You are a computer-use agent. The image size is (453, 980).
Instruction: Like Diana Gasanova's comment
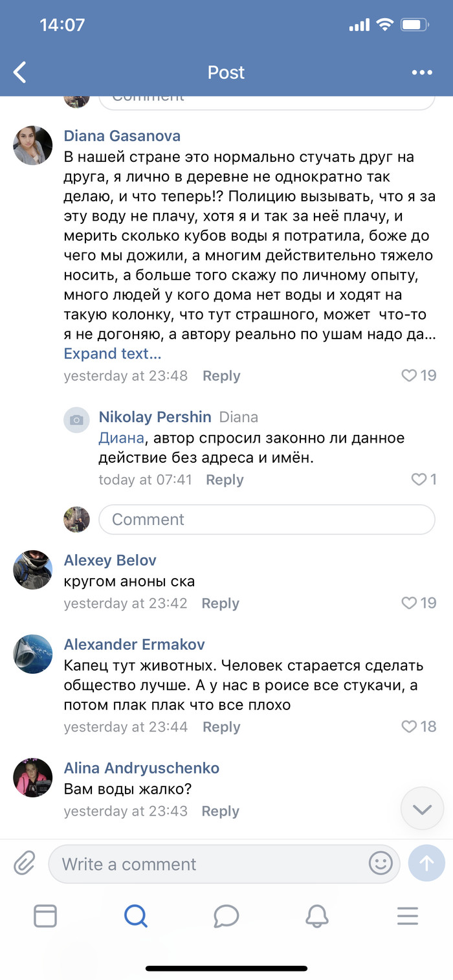[409, 375]
